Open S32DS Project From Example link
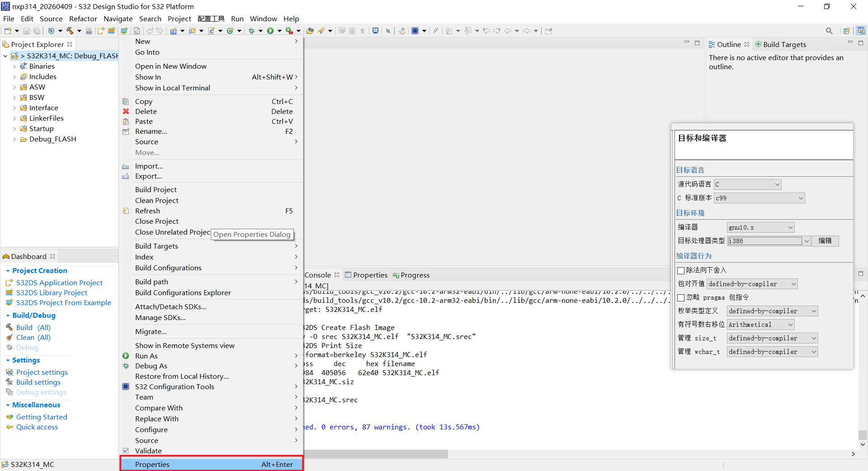The height and width of the screenshot is (471, 868). [63, 302]
